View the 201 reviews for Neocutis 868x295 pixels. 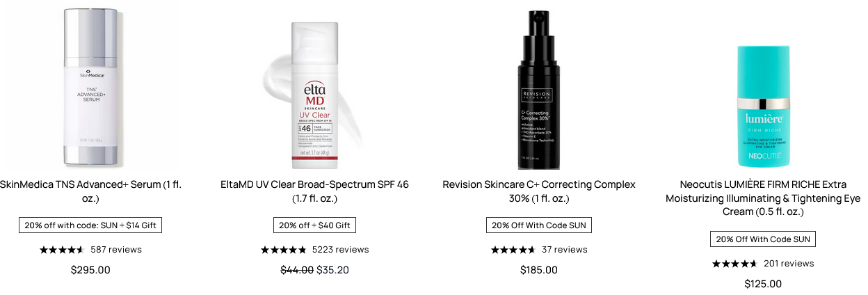click(789, 264)
